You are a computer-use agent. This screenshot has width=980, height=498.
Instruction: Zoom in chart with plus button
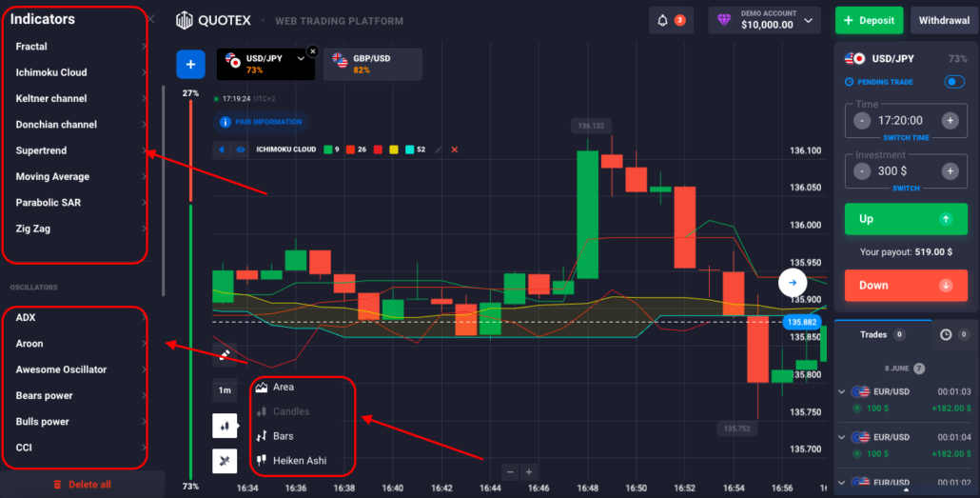(x=529, y=471)
